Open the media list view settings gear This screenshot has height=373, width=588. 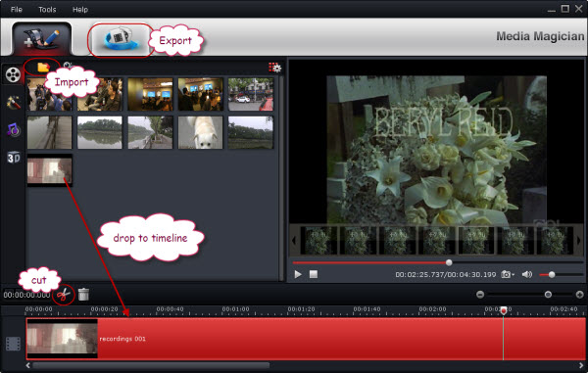[x=274, y=68]
